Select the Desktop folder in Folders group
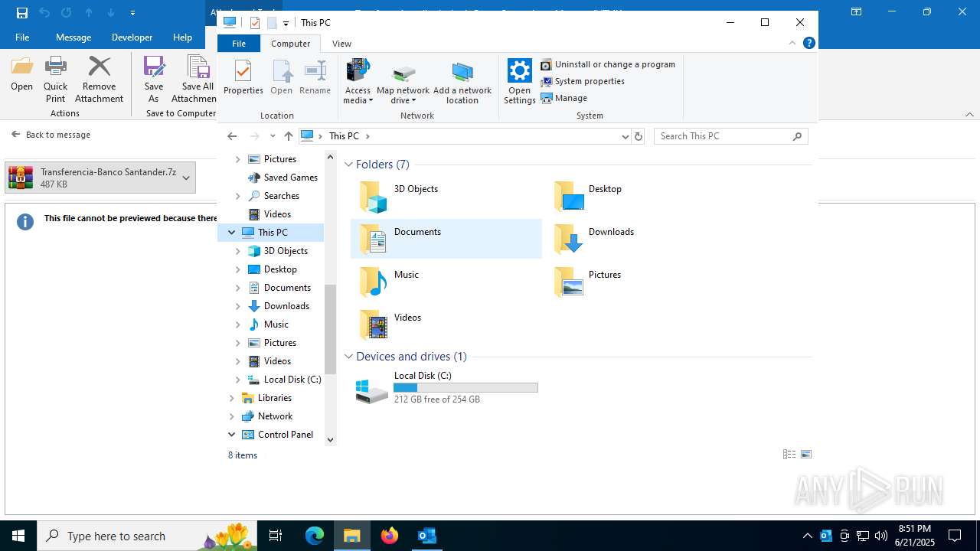 (641, 196)
